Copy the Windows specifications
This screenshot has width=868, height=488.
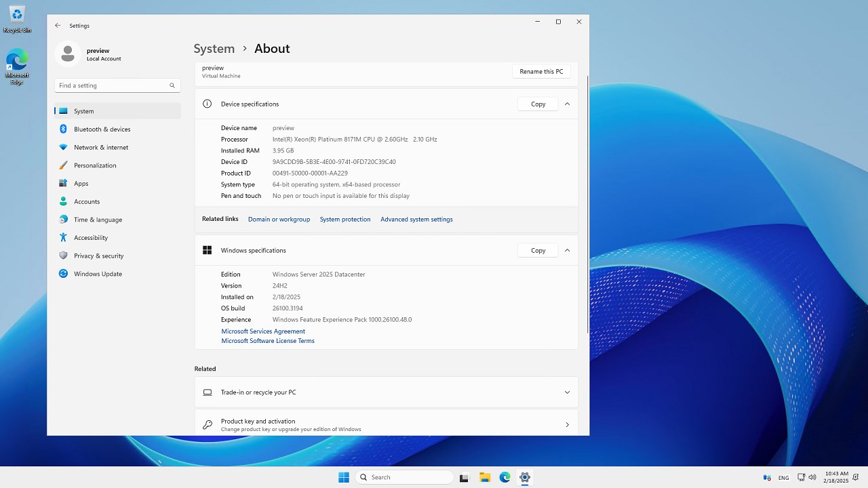pyautogui.click(x=538, y=250)
